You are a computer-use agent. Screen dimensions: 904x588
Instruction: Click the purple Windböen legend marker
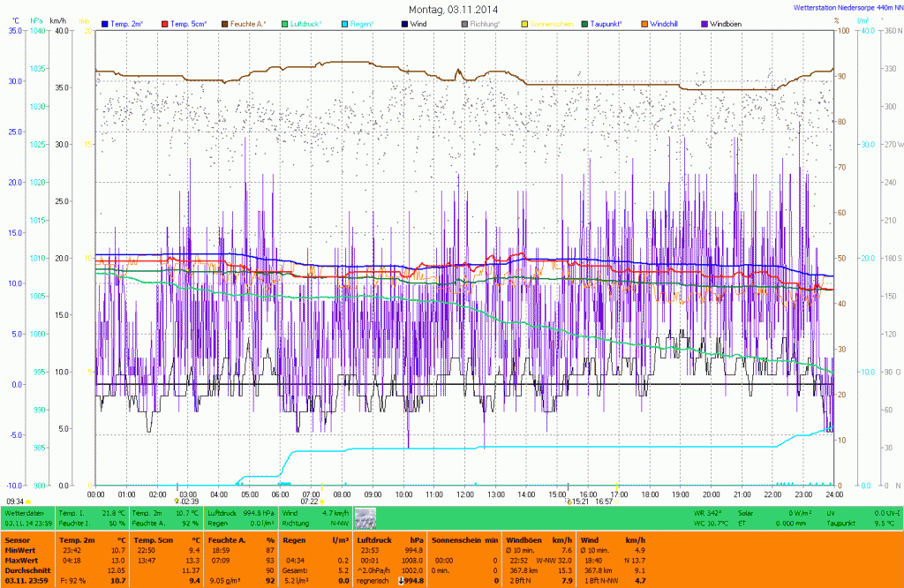click(x=704, y=22)
